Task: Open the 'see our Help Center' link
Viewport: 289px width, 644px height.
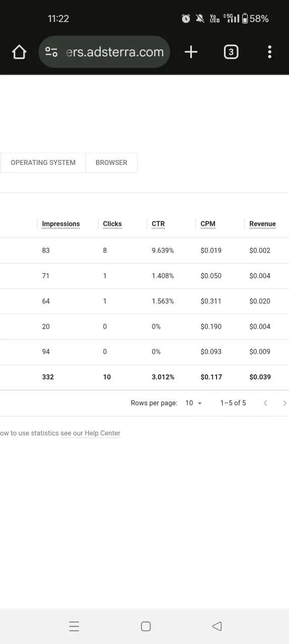Action: pos(91,433)
